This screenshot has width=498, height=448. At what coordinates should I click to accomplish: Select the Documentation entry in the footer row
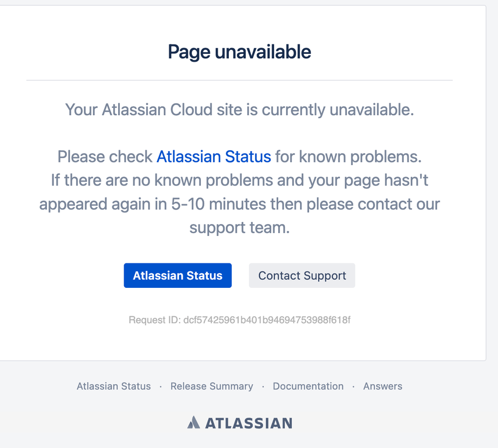(x=308, y=386)
